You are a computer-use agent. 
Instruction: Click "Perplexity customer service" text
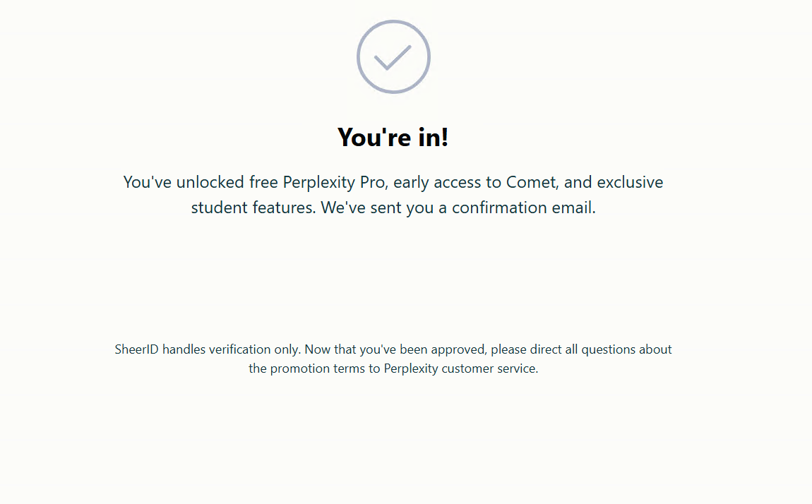pos(460,368)
